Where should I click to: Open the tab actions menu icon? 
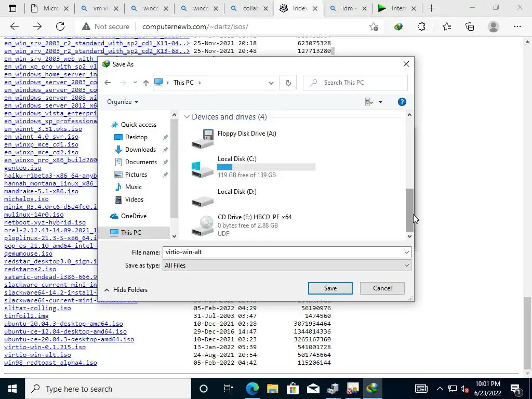point(12,8)
